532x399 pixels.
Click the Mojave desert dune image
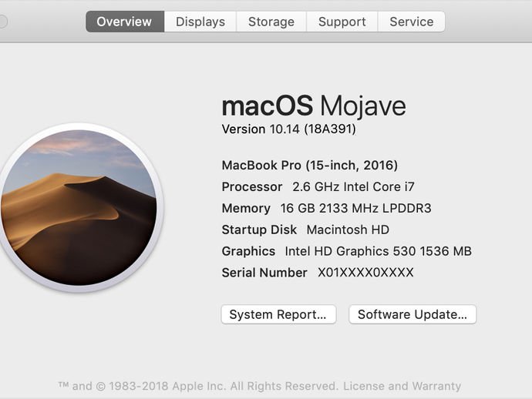(x=77, y=208)
